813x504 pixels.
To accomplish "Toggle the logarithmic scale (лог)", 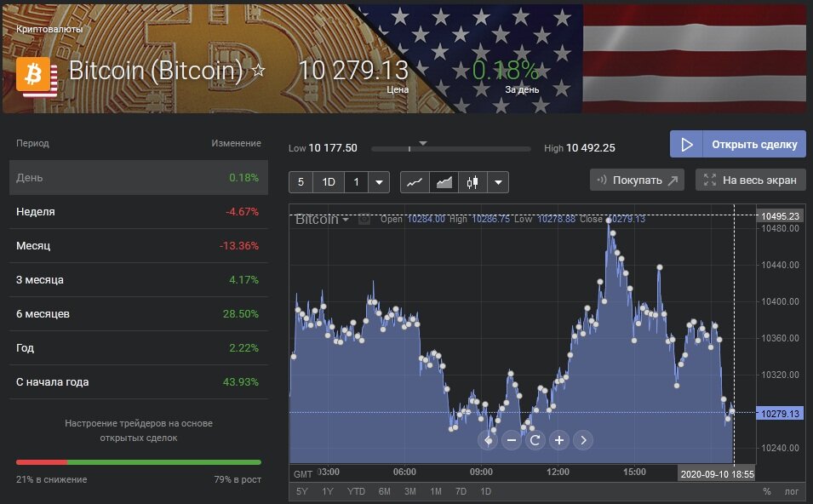I will click(792, 492).
